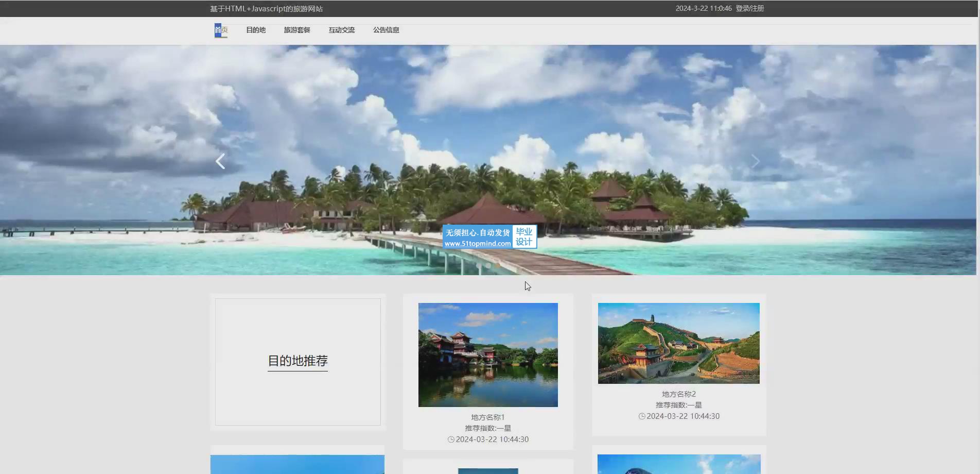The width and height of the screenshot is (980, 474).
Task: Click the site title 基于HTML+Javascript的旅游网站
Action: (267, 9)
